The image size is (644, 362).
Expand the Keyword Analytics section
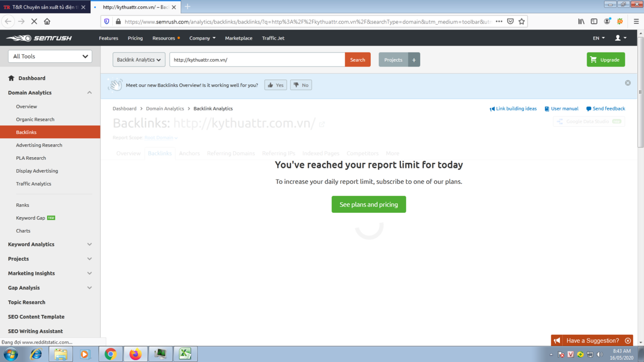tap(89, 245)
